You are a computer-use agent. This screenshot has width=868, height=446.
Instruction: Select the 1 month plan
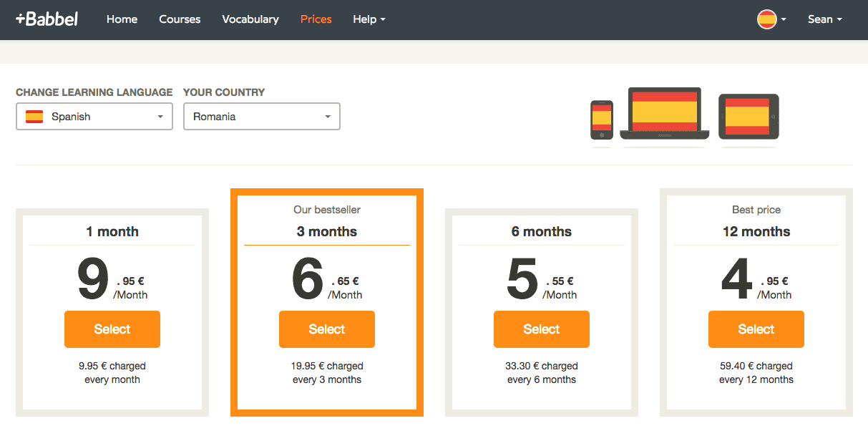tap(112, 329)
